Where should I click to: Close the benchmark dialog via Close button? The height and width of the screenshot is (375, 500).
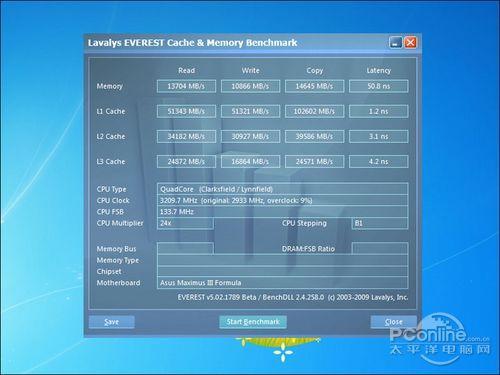pos(394,322)
